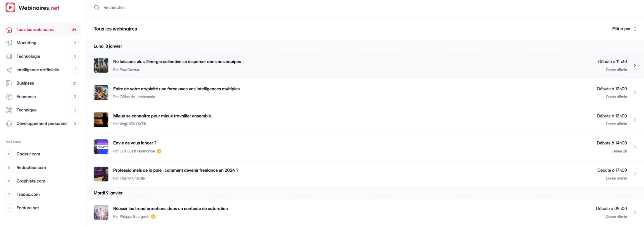
Task: Open chevron for Envie de vous lancer
Action: (x=635, y=147)
